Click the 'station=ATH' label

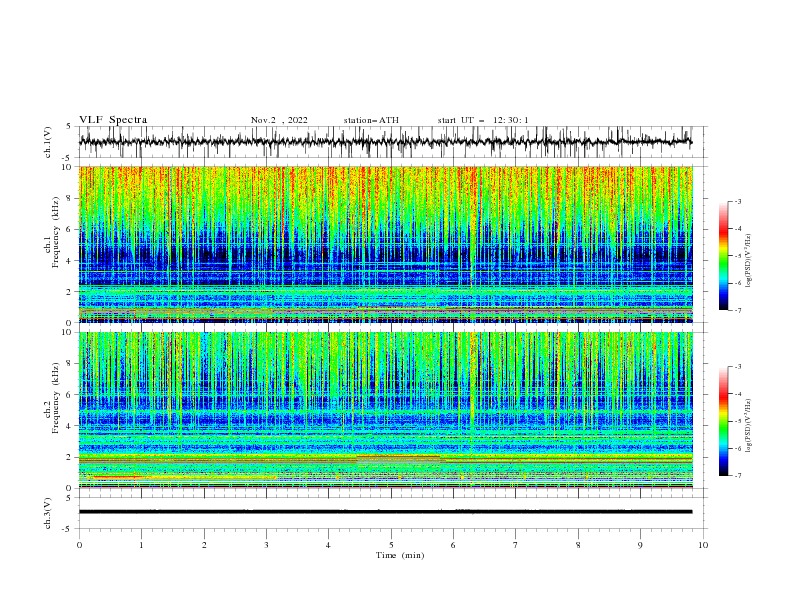(371, 120)
